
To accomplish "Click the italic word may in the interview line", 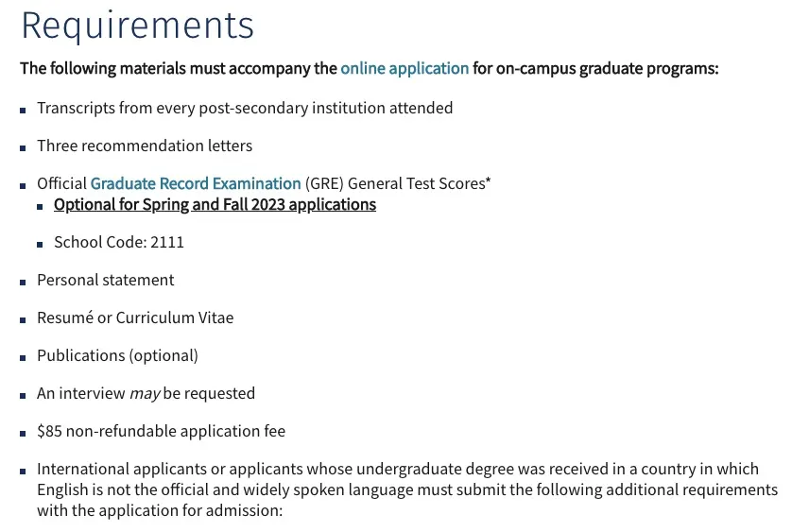I will 145,393.
